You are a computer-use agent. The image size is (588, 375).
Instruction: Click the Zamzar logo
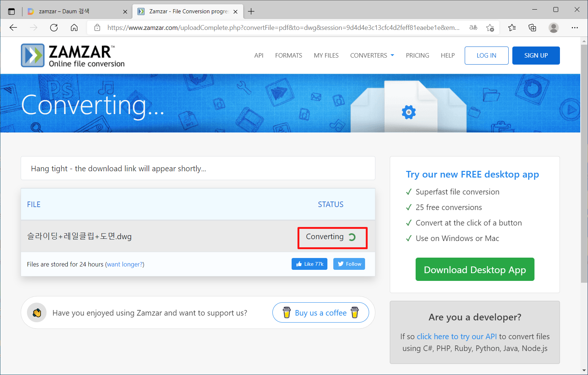click(x=73, y=55)
